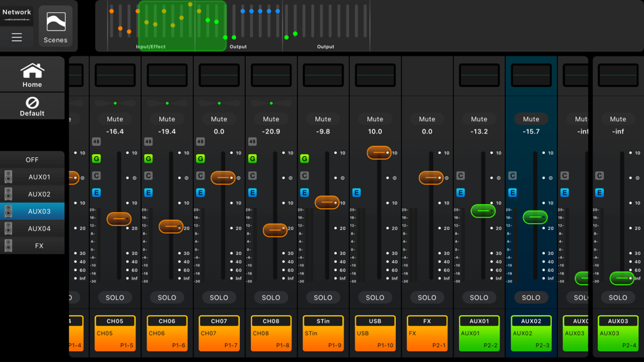Click the STin fader knob

[x=327, y=203]
